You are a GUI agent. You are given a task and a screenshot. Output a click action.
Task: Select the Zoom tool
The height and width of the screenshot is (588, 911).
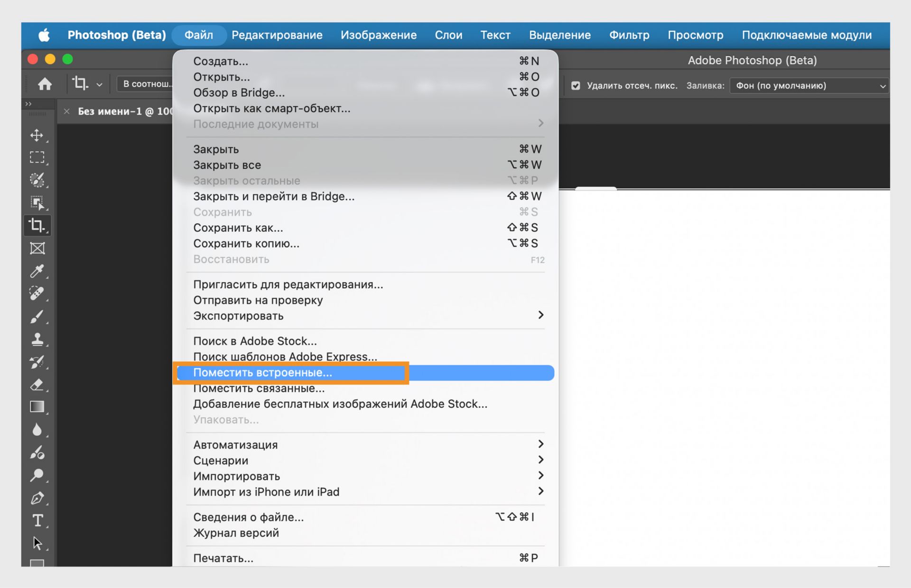click(38, 475)
